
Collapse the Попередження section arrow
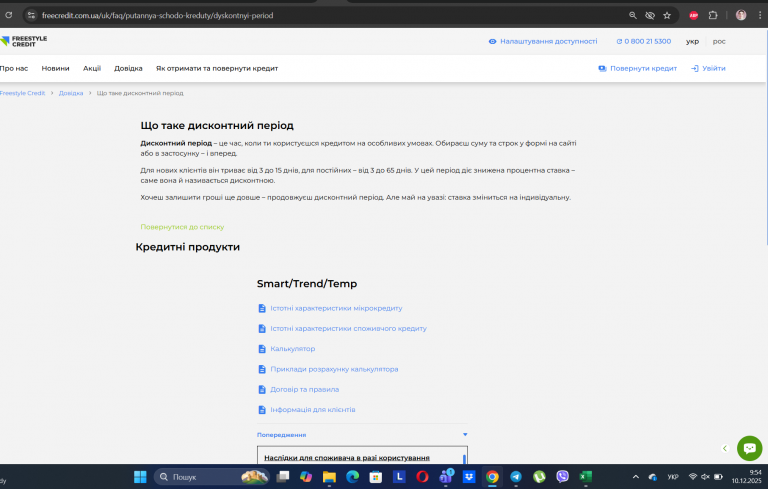click(x=465, y=434)
